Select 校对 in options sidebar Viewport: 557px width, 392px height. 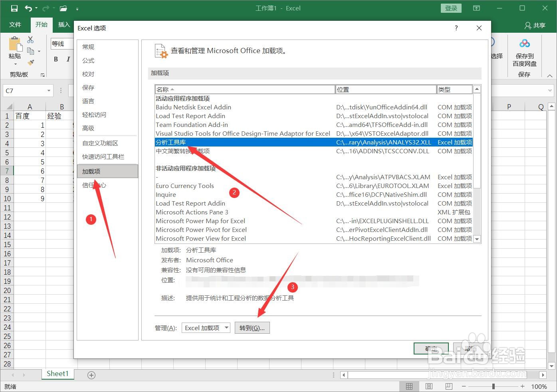point(107,74)
